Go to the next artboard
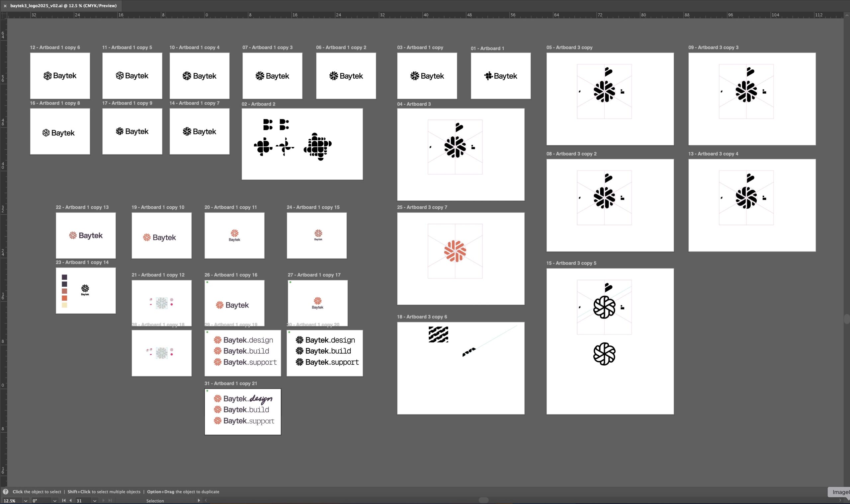850x504 pixels. coord(103,500)
